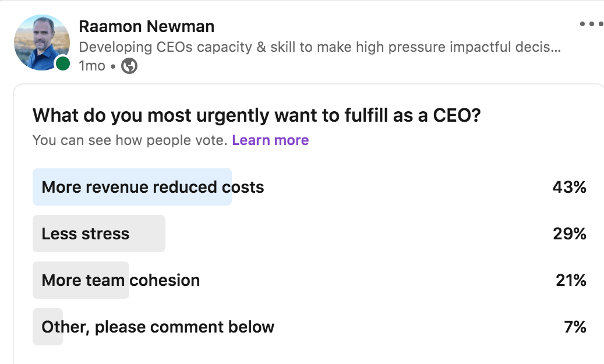The image size is (604, 364).
Task: Click the 1mo post timestamp
Action: click(91, 66)
